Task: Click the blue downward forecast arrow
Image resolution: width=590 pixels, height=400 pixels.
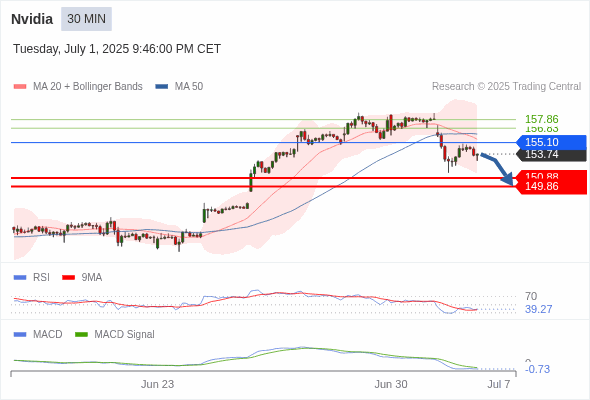Action: pos(497,169)
